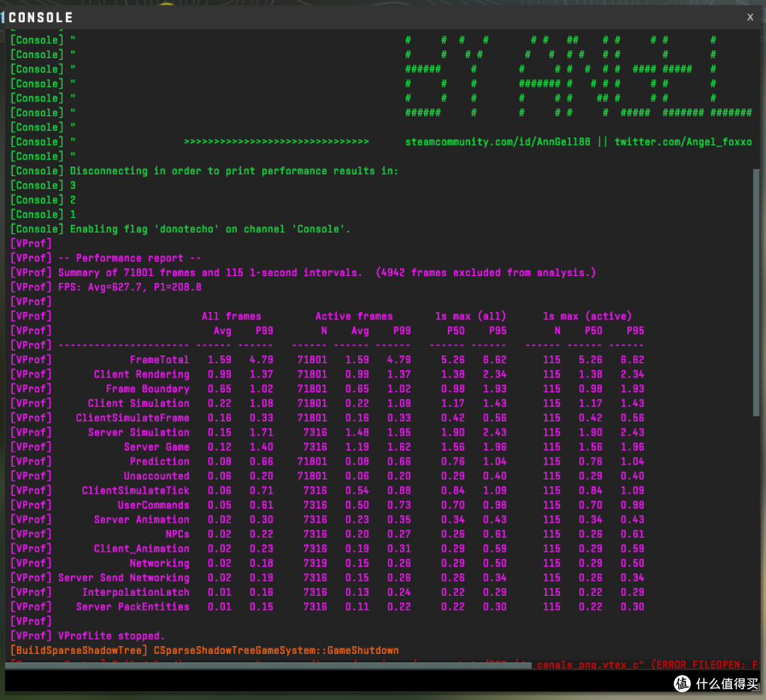The image size is (766, 700).
Task: Select the 'VProfLite stopped.' line
Action: tap(111, 635)
